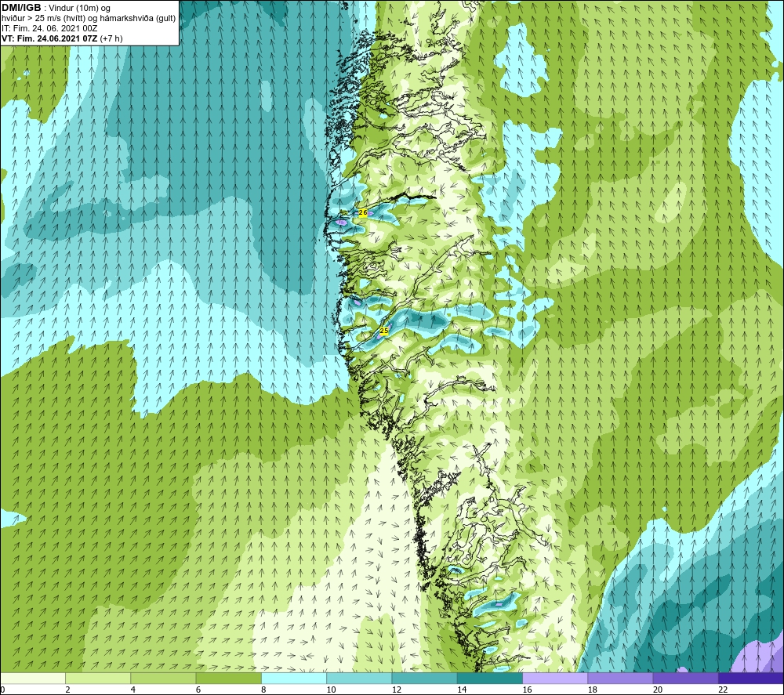The height and width of the screenshot is (695, 784).
Task: Click the 'IT: Fim. 24. 06. 2021 00Z' line
Action: (49, 28)
